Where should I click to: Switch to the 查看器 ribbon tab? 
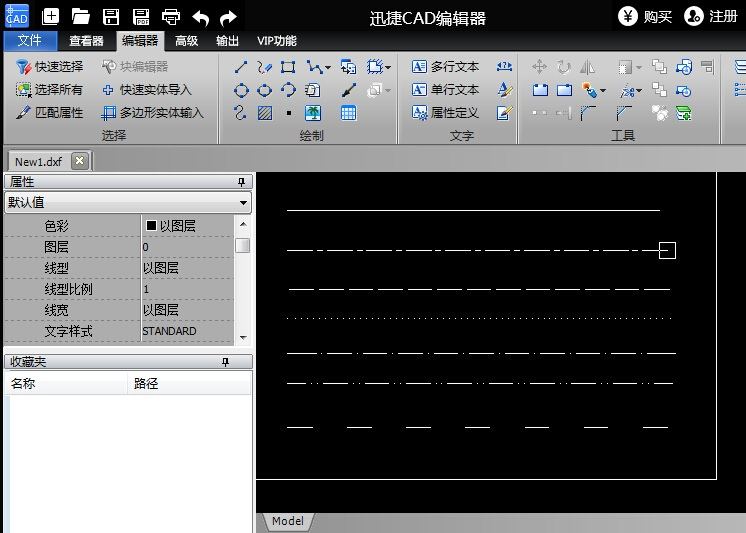pos(86,41)
